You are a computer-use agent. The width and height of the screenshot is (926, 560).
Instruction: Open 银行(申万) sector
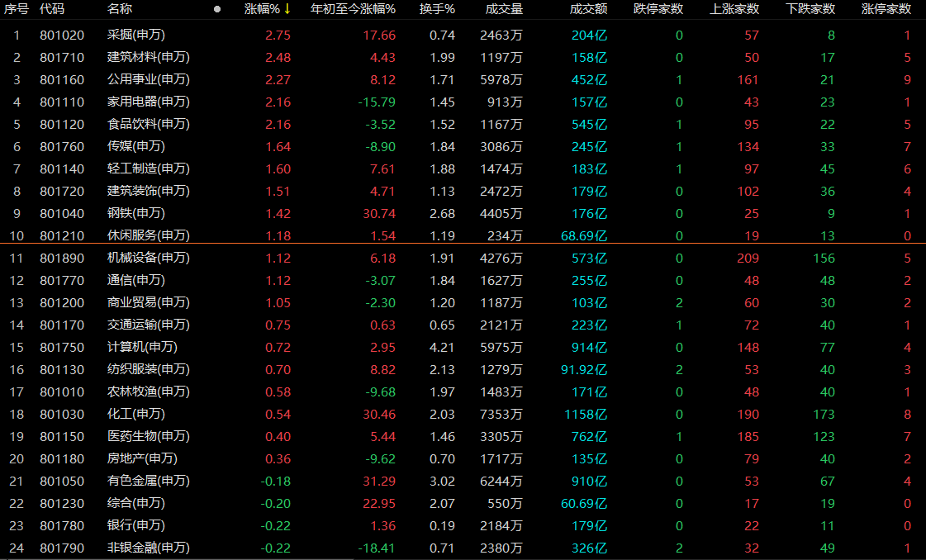tap(136, 526)
